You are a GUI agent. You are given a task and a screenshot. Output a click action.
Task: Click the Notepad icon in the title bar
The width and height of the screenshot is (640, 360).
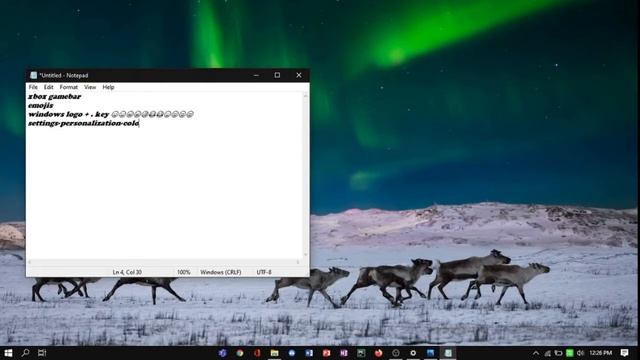coord(33,75)
